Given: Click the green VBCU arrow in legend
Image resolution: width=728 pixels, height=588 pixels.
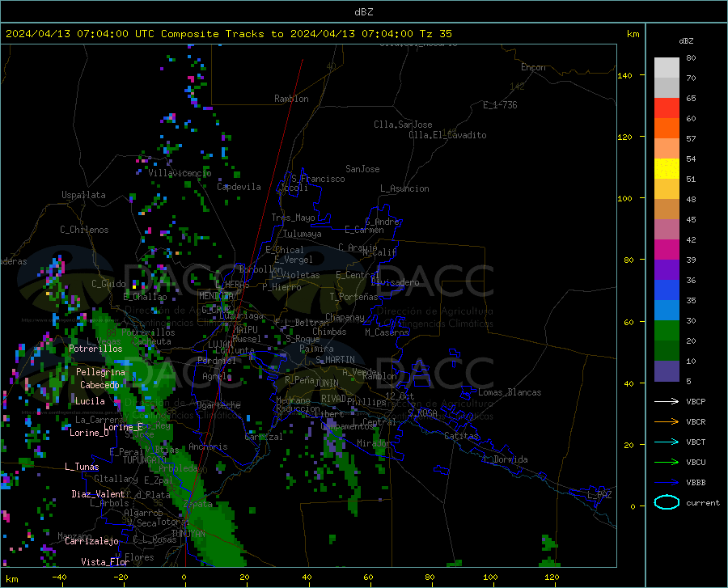Looking at the screenshot, I should click(x=667, y=462).
